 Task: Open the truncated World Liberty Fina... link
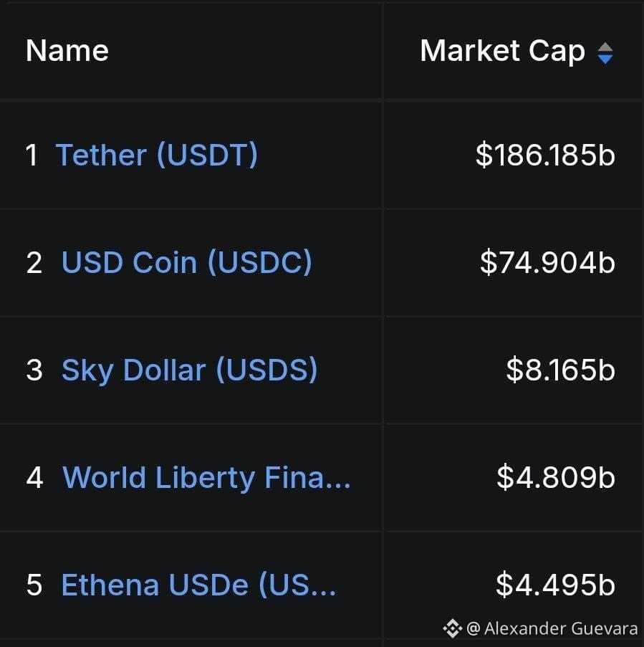(206, 478)
